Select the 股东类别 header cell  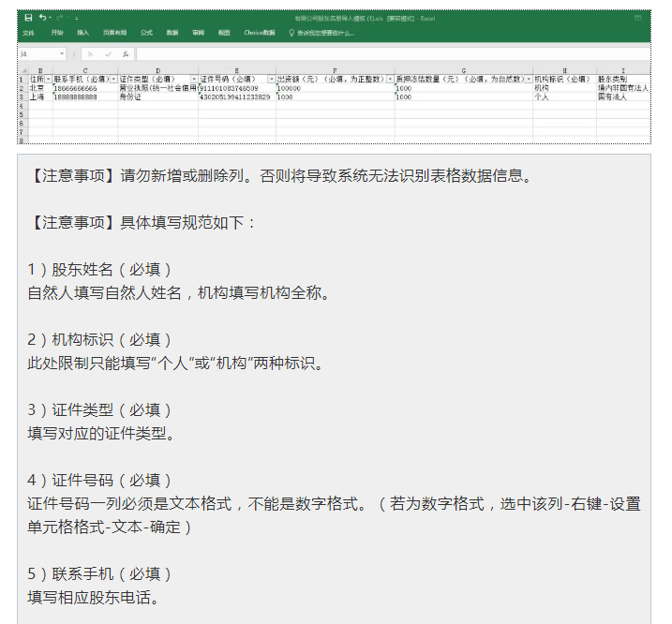coord(623,80)
